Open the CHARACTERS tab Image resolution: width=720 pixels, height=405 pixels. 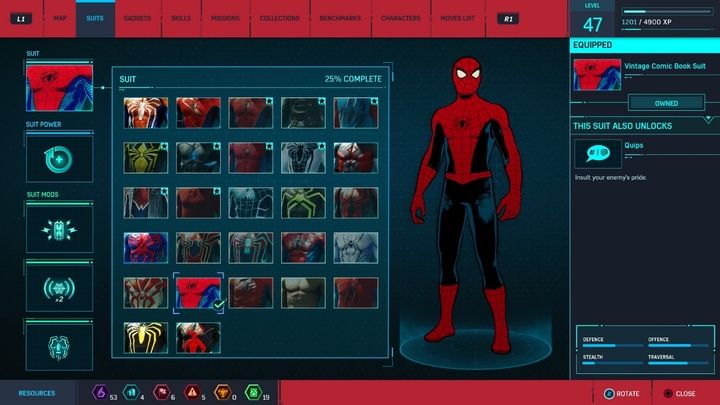point(400,18)
